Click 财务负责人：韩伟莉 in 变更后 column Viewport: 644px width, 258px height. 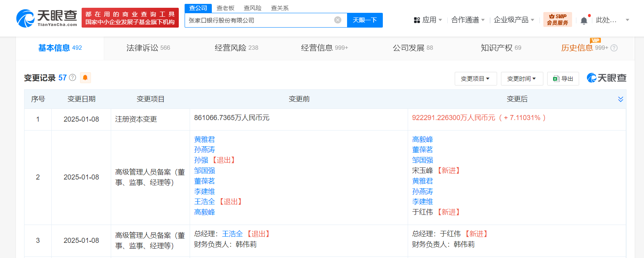point(443,244)
